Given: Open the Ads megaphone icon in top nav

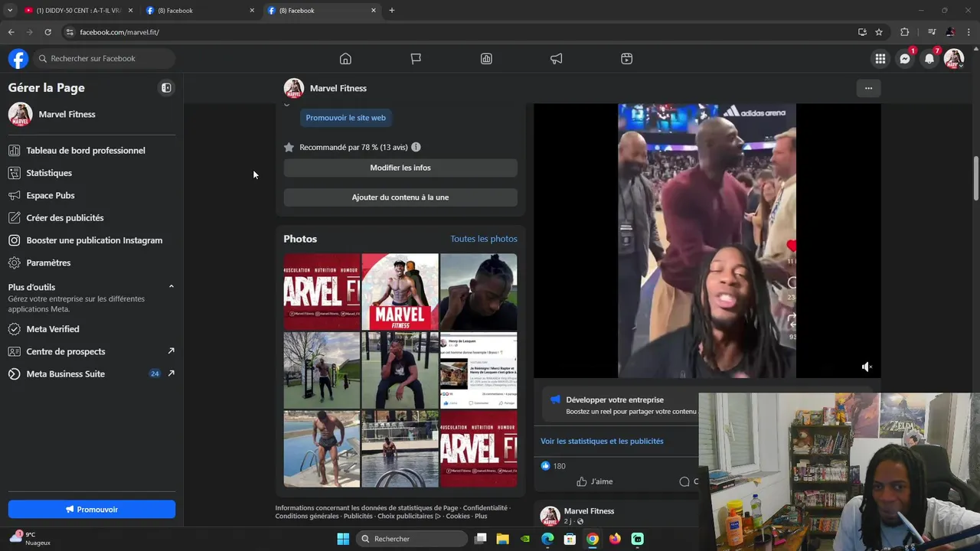Looking at the screenshot, I should [x=557, y=59].
